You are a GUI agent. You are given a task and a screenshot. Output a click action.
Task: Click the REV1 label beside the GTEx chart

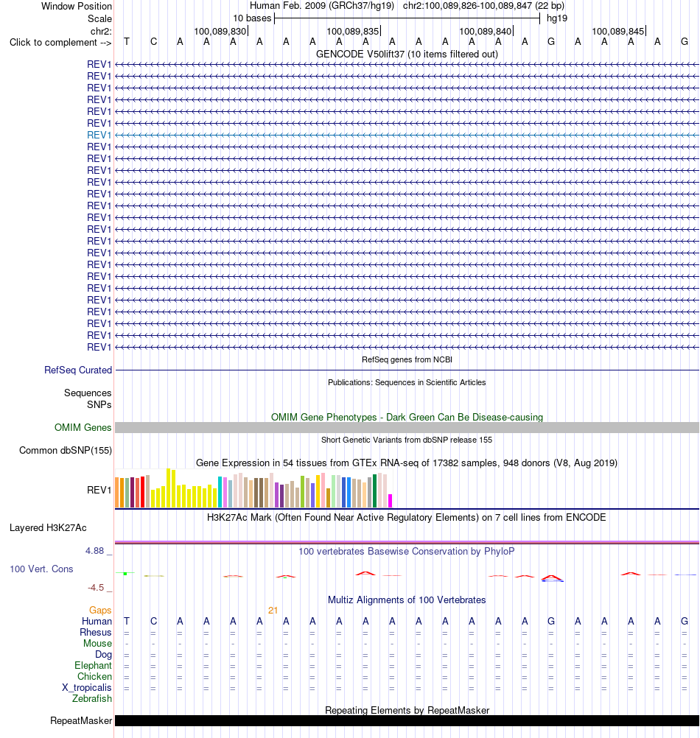coord(99,490)
